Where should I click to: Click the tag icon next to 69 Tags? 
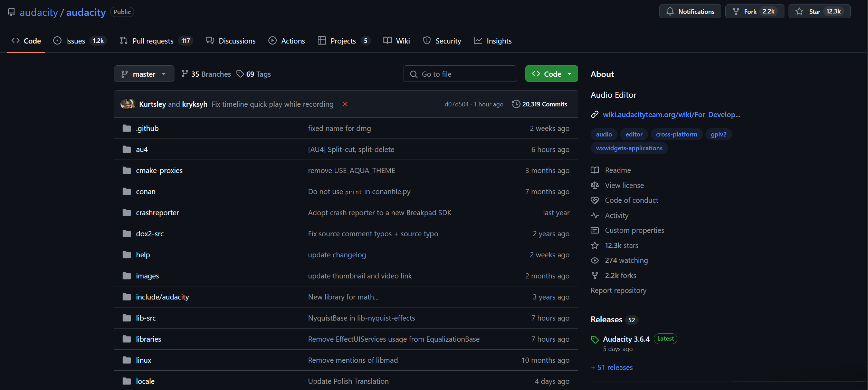point(240,74)
